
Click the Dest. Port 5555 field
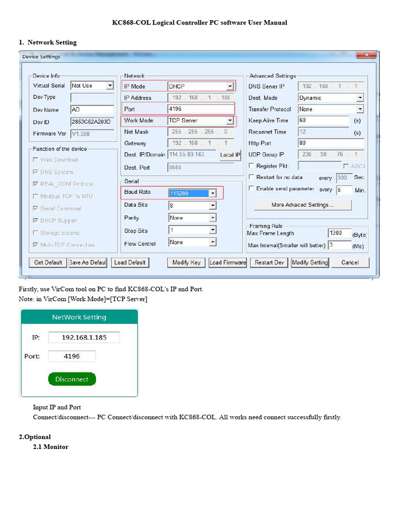click(201, 167)
